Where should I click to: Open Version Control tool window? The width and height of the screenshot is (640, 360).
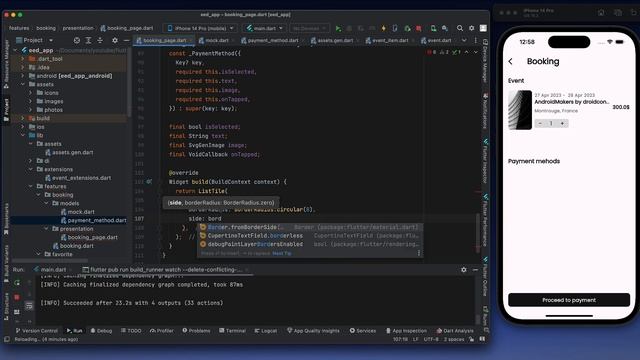(x=37, y=331)
